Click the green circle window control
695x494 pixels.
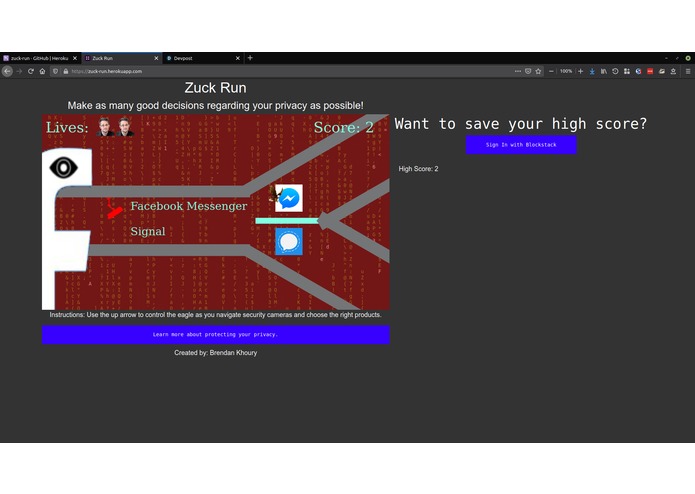688,58
